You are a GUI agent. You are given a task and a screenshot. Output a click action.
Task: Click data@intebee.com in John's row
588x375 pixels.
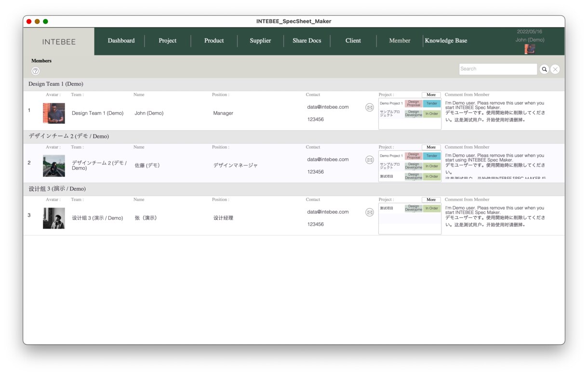point(328,107)
